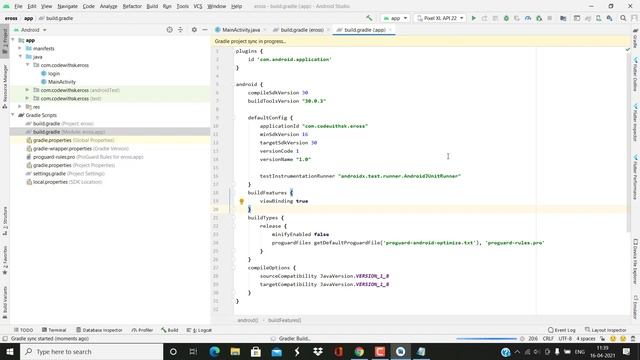The height and width of the screenshot is (360, 640).
Task: Open the Android project view dropdown
Action: point(30,30)
